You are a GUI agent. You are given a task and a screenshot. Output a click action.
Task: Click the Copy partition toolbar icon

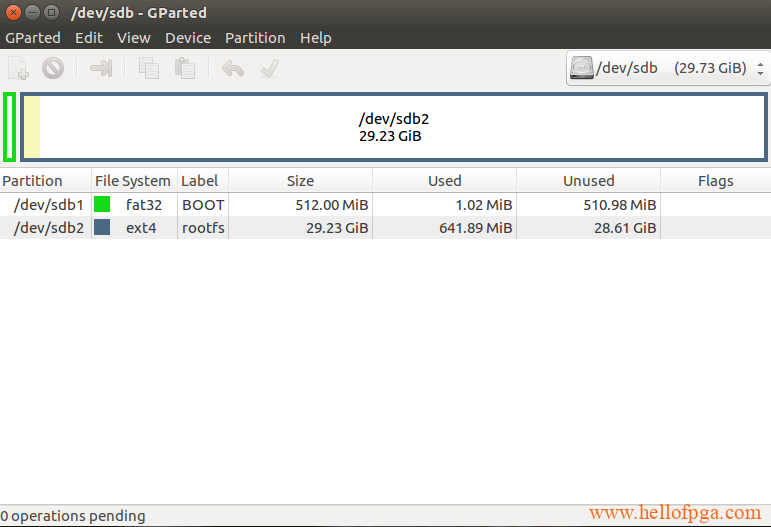click(148, 68)
